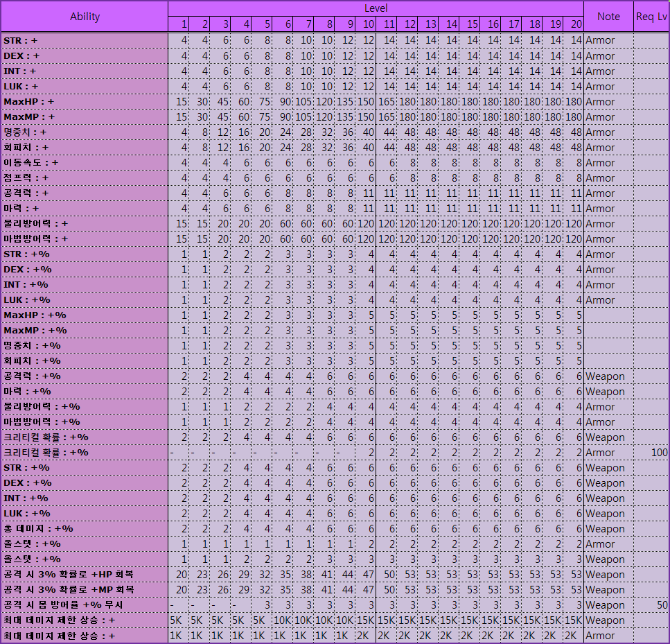Click the '마력 : +%' row label

click(x=85, y=391)
